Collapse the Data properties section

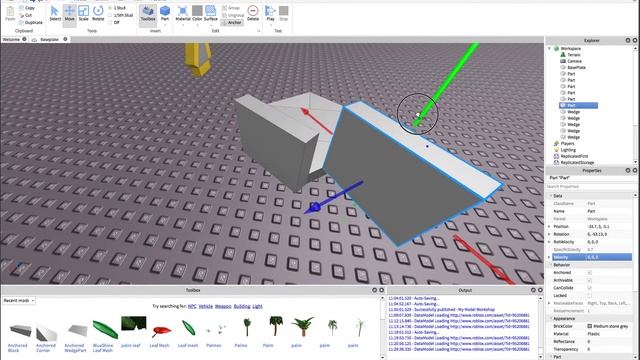pyautogui.click(x=550, y=196)
